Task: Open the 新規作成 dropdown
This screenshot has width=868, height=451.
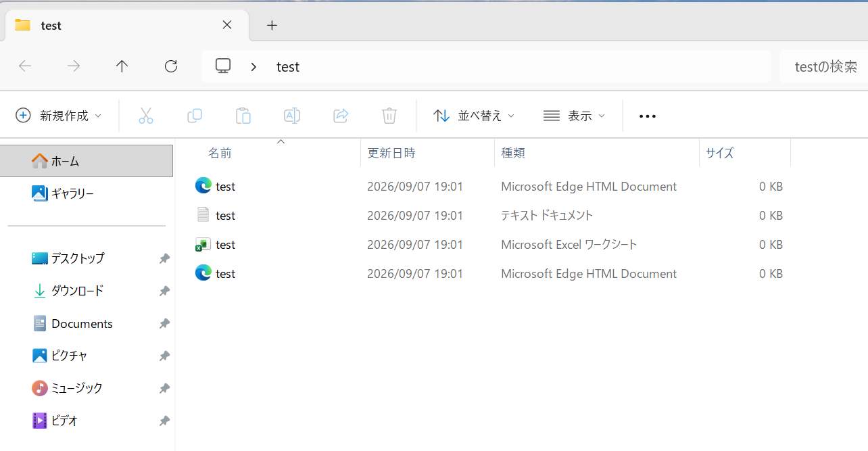Action: [59, 116]
